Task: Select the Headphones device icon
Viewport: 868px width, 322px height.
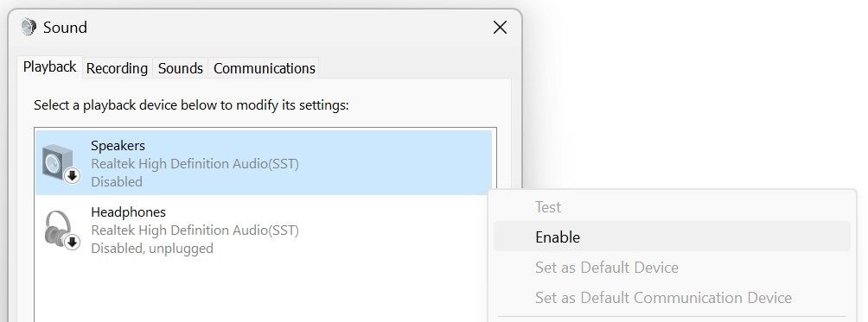Action: click(61, 230)
